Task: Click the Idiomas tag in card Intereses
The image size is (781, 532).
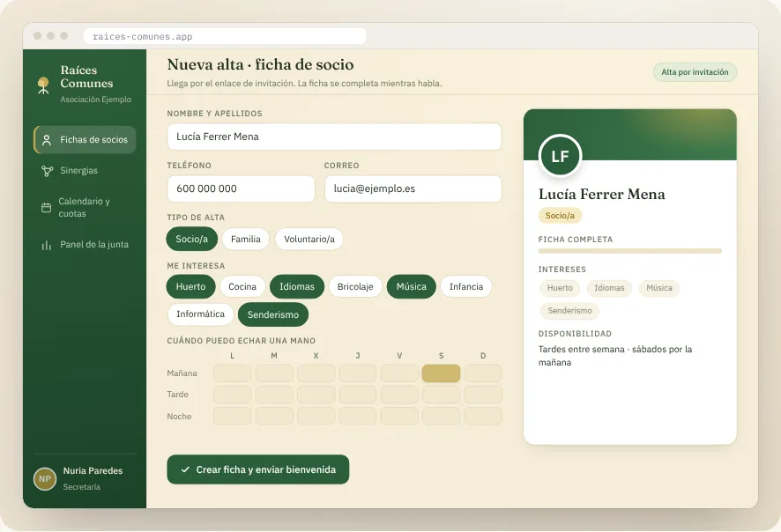Action: [x=609, y=288]
